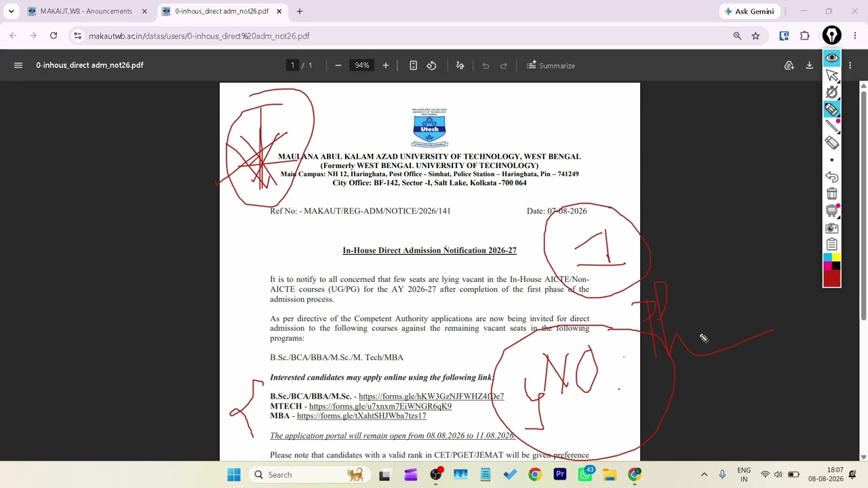868x488 pixels.
Task: Open the B.Sc./BCA/BBA/M.Sc. forms.gle link
Action: point(431,396)
